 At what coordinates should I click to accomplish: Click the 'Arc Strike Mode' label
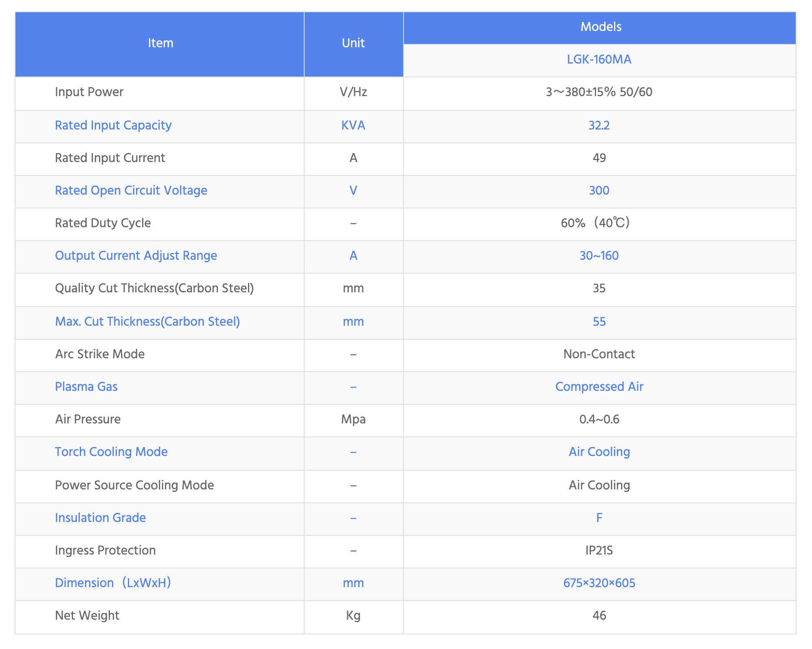pos(100,354)
